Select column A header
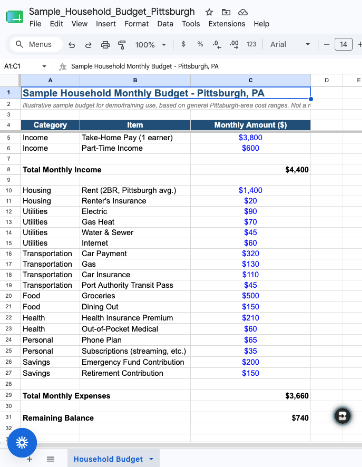 pyautogui.click(x=50, y=80)
